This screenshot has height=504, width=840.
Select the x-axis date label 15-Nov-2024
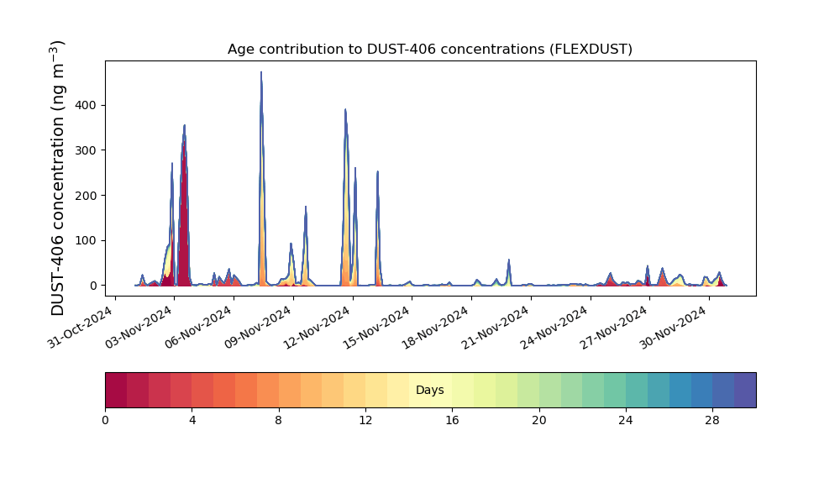coord(378,327)
